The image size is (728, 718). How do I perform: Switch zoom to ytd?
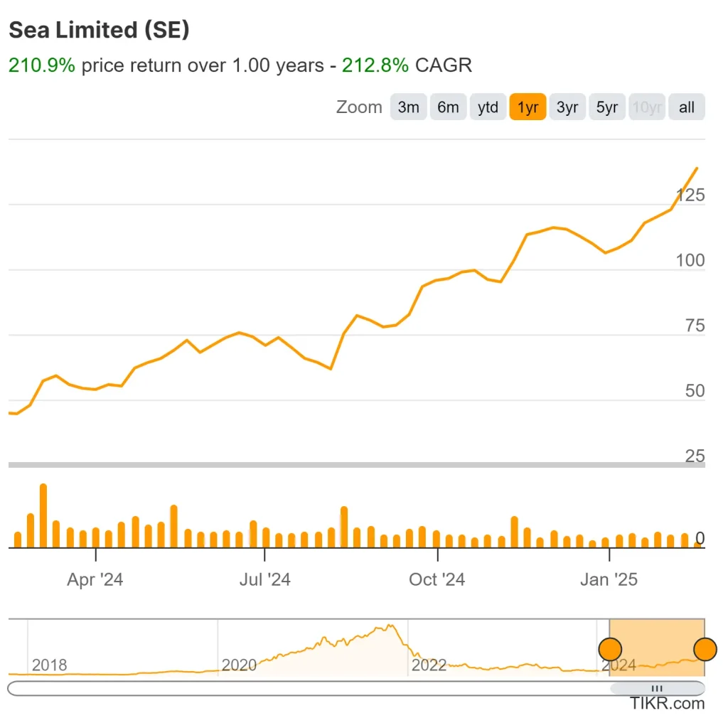click(488, 107)
